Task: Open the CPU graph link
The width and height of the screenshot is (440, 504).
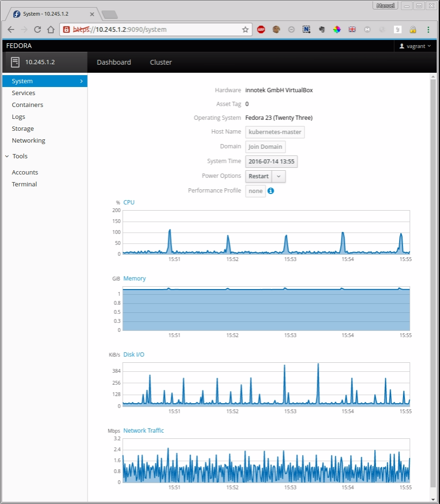Action: click(129, 203)
